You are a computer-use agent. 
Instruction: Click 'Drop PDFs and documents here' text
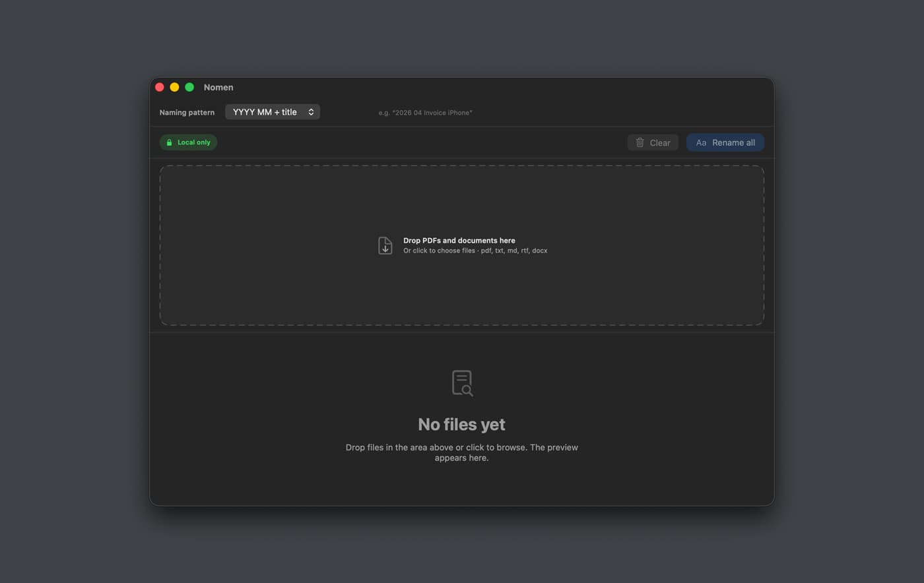(x=459, y=241)
